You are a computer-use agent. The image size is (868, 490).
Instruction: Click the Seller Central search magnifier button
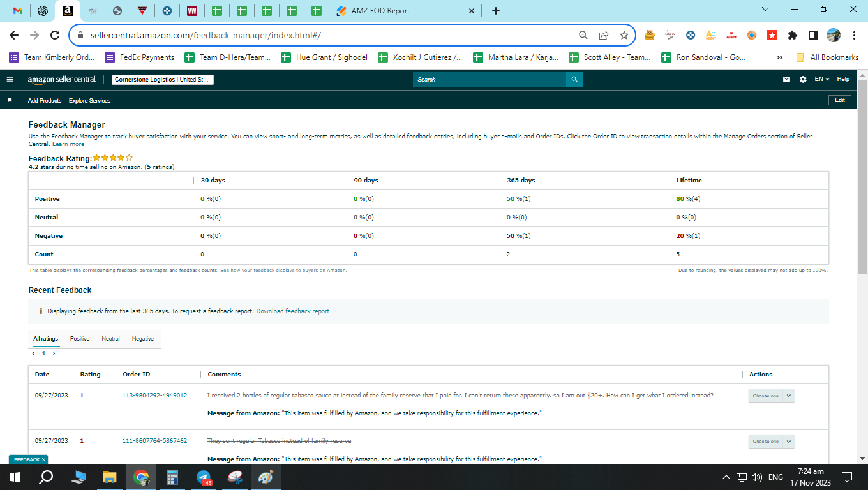[574, 80]
